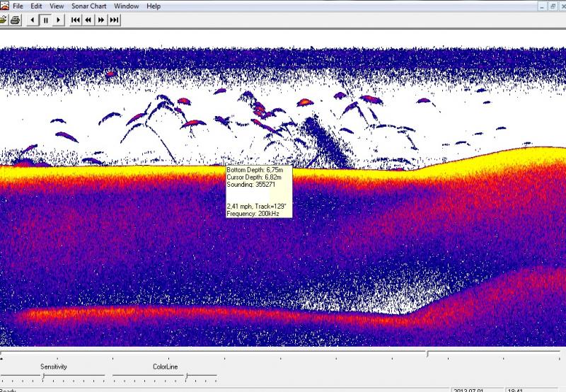Click the ColorLine slider handle
Viewport: 566px width, 392px height.
coord(187,376)
